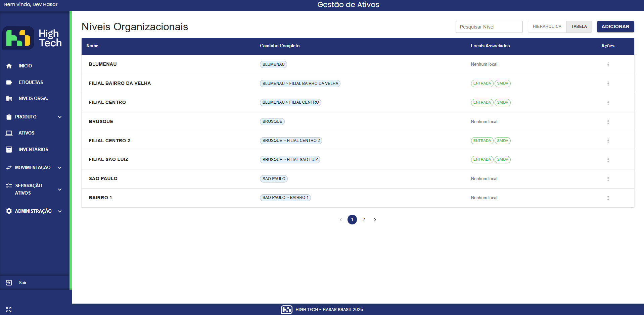Expand the MOVIMENTAÇÃO submenu chevron
Viewport: 644px width, 315px height.
(x=60, y=168)
